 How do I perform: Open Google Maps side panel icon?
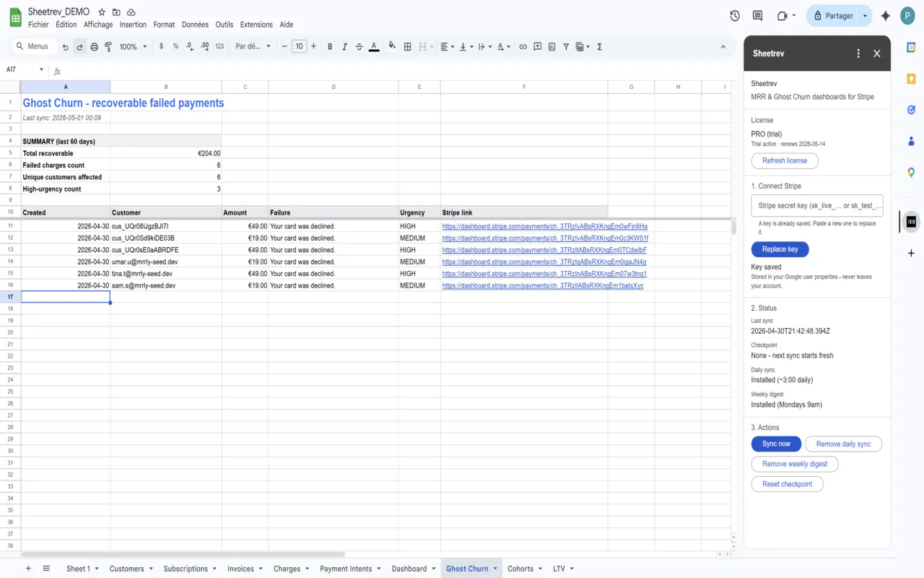[x=911, y=172]
